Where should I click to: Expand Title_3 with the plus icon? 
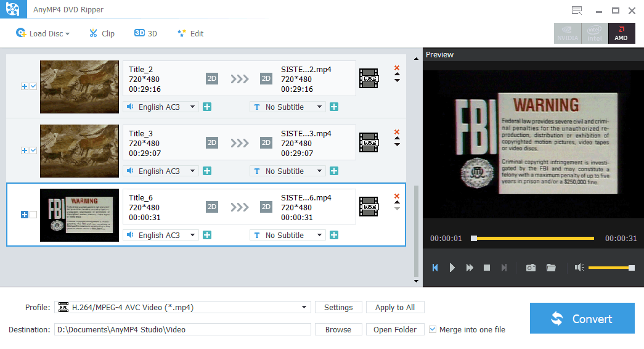[25, 150]
